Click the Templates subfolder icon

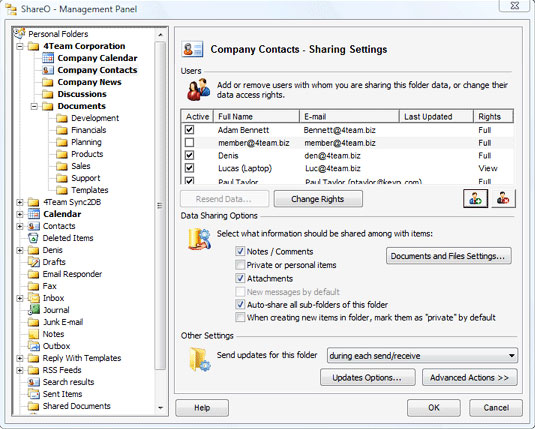62,190
